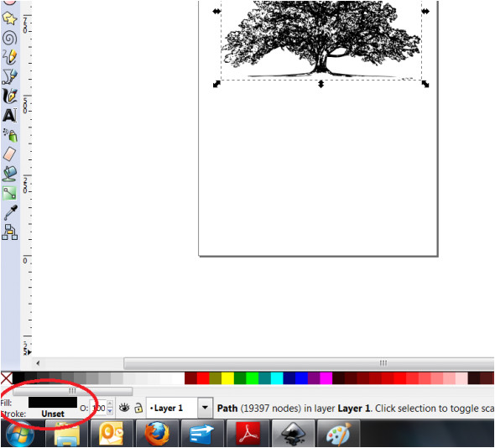
Task: Pick the olive palette swatch
Action: pos(216,378)
